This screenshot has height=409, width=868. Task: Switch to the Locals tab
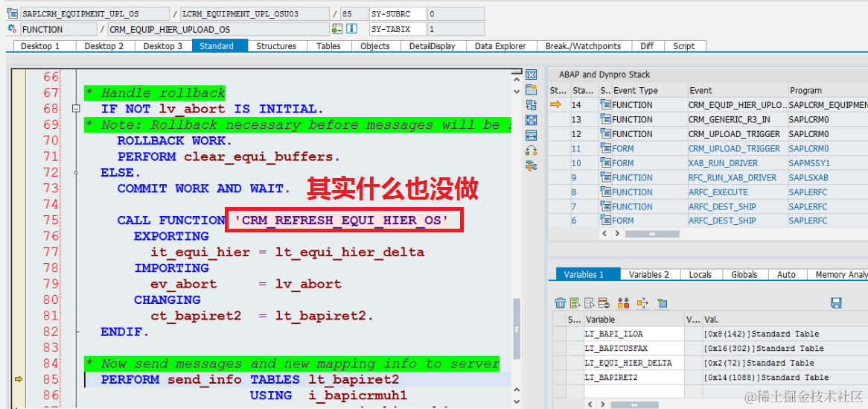(x=701, y=274)
